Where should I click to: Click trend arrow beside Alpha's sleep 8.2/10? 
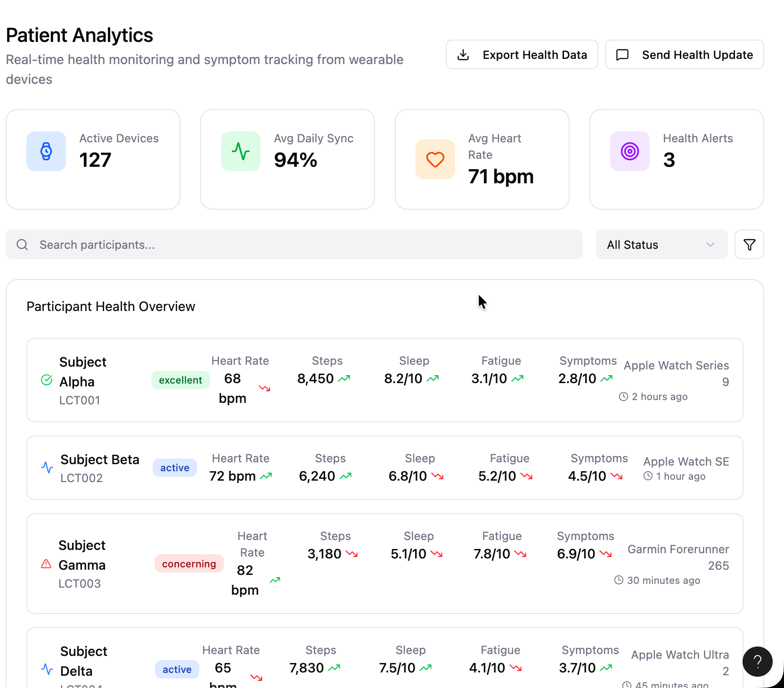pyautogui.click(x=433, y=378)
